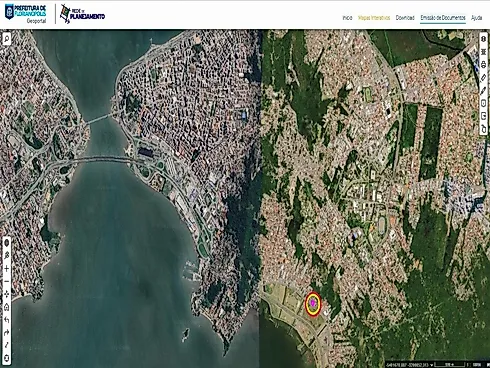Image resolution: width=490 pixels, height=368 pixels.
Task: Expand the coordinate system dropdown arrow
Action: [x=432, y=365]
